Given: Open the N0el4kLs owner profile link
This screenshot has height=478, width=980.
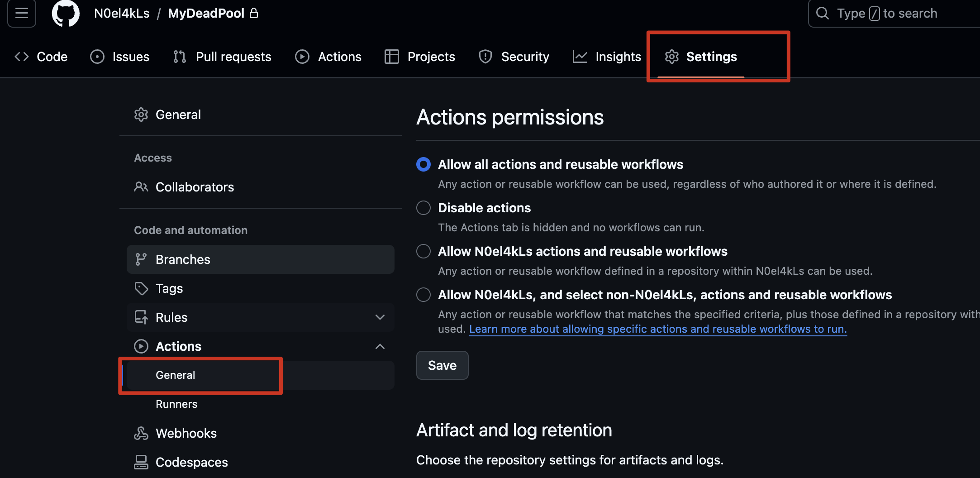Looking at the screenshot, I should [x=122, y=14].
